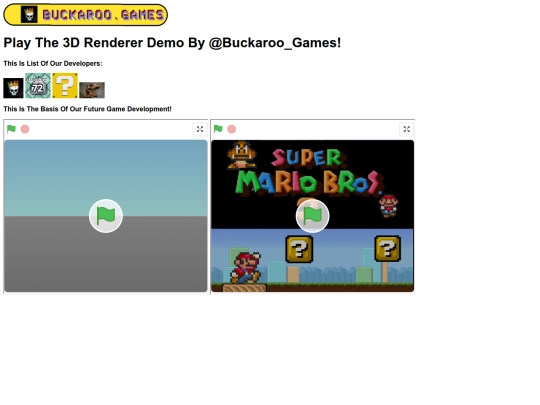The width and height of the screenshot is (540, 405).
Task: Click red stop button above Super Mario Bros
Action: [x=232, y=129]
